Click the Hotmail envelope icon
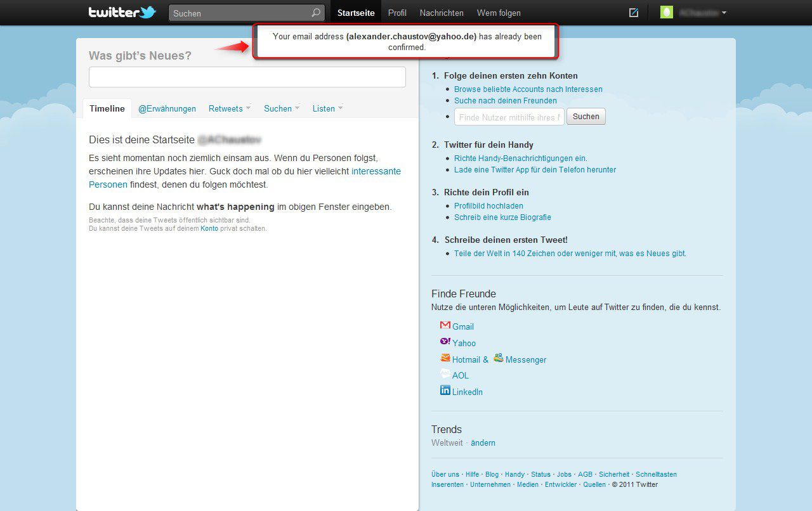Screen dimensions: 812x511 445,358
